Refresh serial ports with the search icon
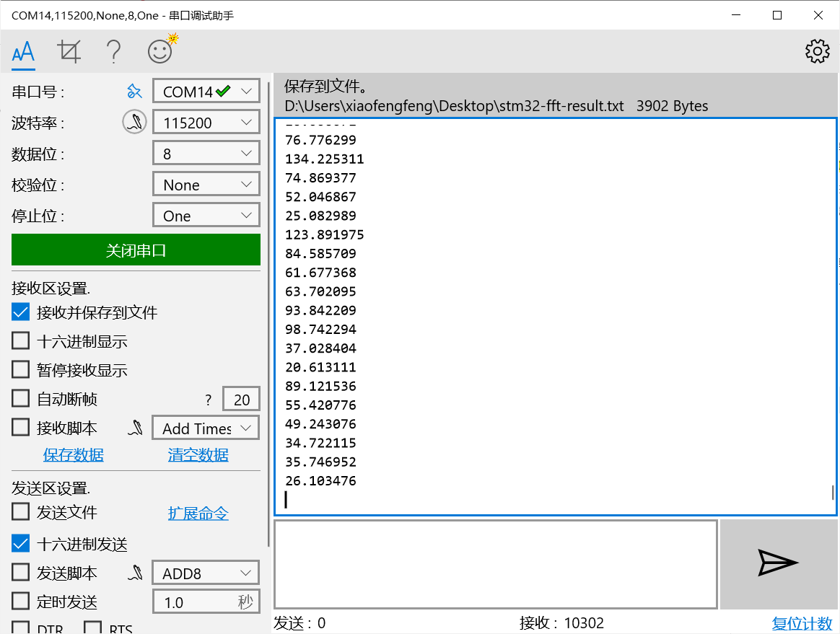 click(134, 91)
